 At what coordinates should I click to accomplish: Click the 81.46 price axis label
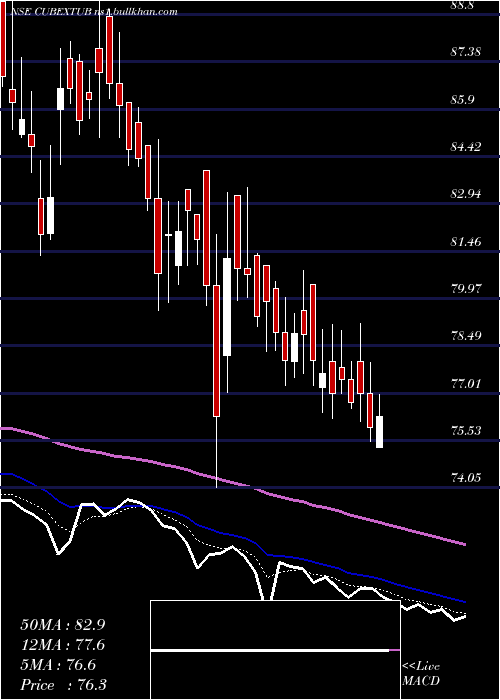coord(466,242)
